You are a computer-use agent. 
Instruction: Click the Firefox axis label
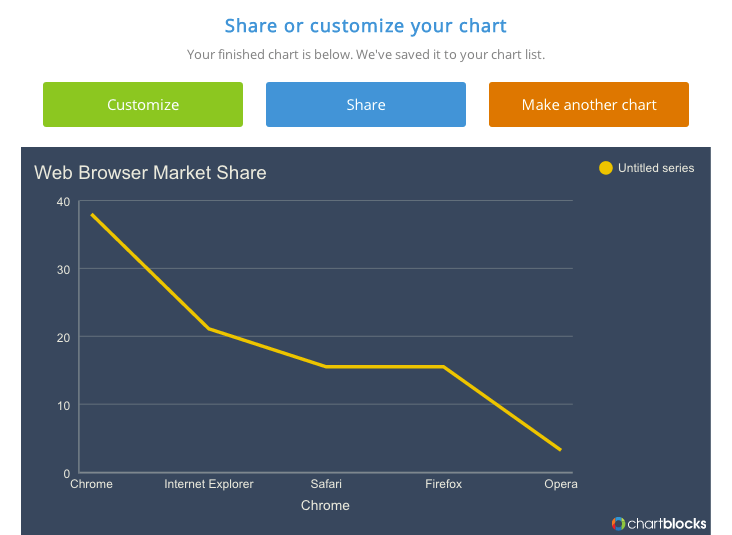tap(443, 484)
